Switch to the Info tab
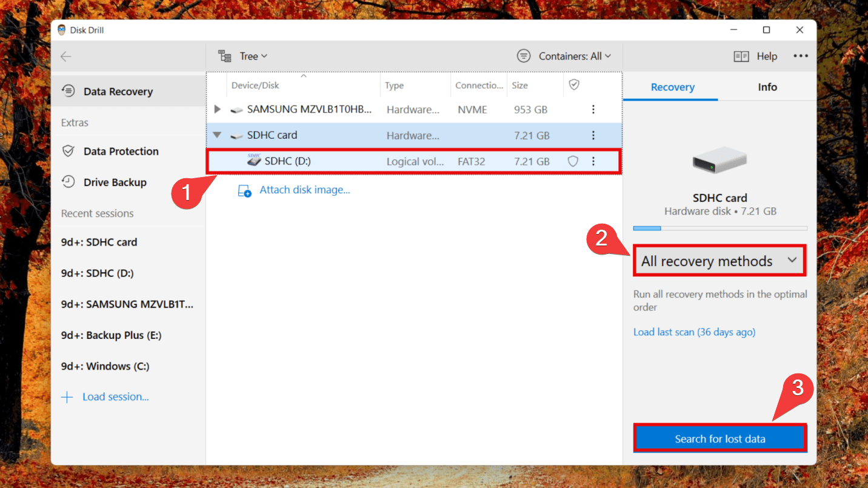 tap(767, 87)
